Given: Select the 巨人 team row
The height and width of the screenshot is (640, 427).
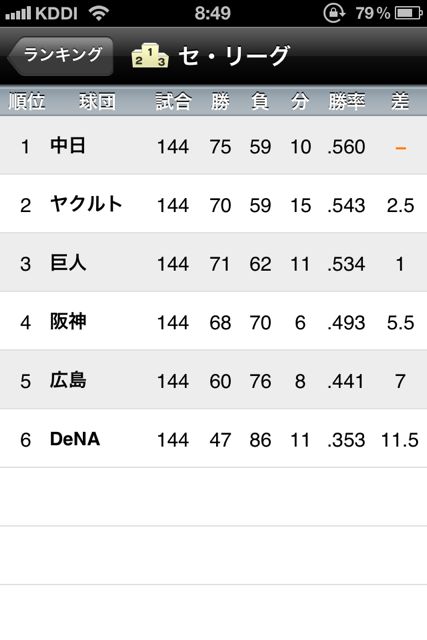Looking at the screenshot, I should click(214, 262).
